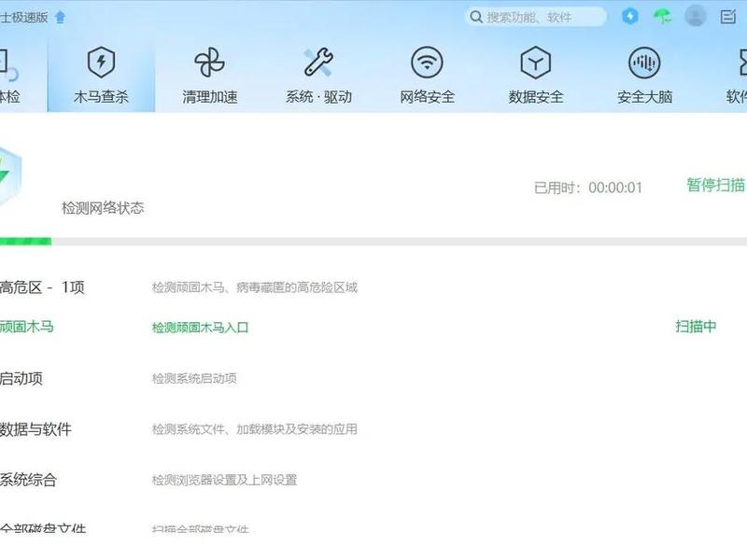Click the 检测网络状态 status text

(103, 208)
